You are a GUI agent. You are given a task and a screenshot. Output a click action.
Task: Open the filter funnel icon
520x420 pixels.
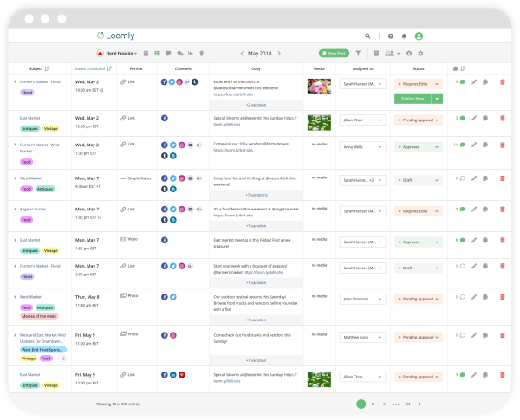pyautogui.click(x=358, y=53)
